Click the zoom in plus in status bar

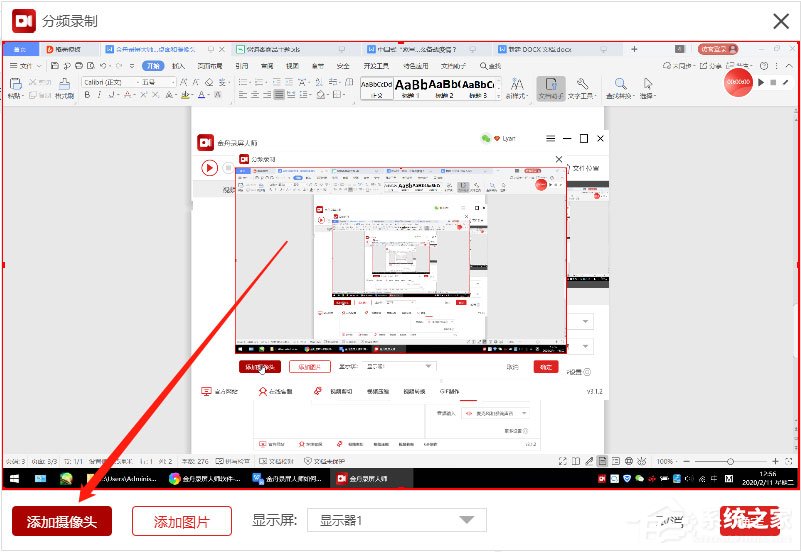pyautogui.click(x=775, y=461)
